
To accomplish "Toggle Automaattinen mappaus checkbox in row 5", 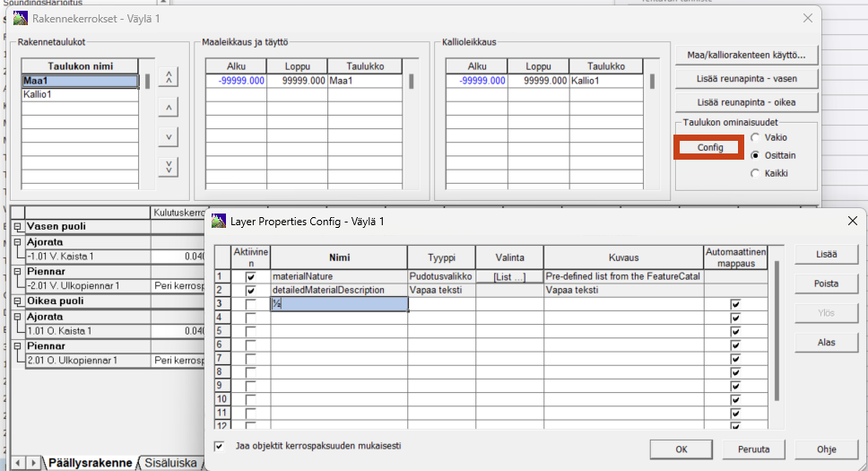I will tap(735, 331).
